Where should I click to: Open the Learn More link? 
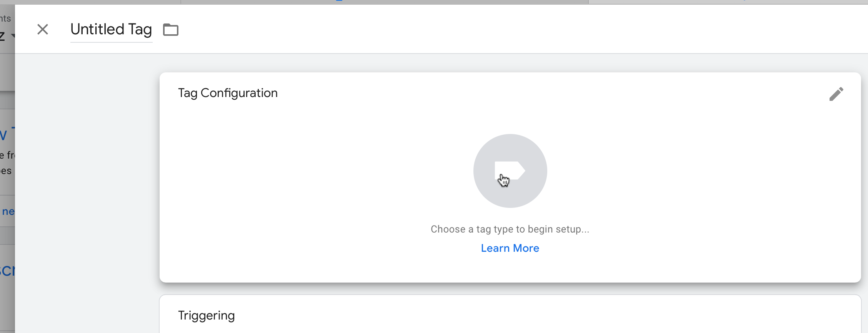[510, 248]
